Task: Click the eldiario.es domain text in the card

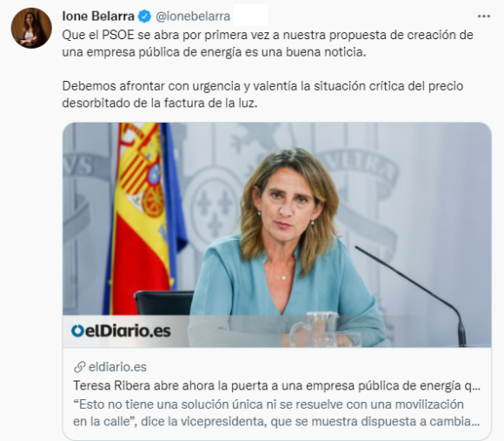Action: click(117, 367)
